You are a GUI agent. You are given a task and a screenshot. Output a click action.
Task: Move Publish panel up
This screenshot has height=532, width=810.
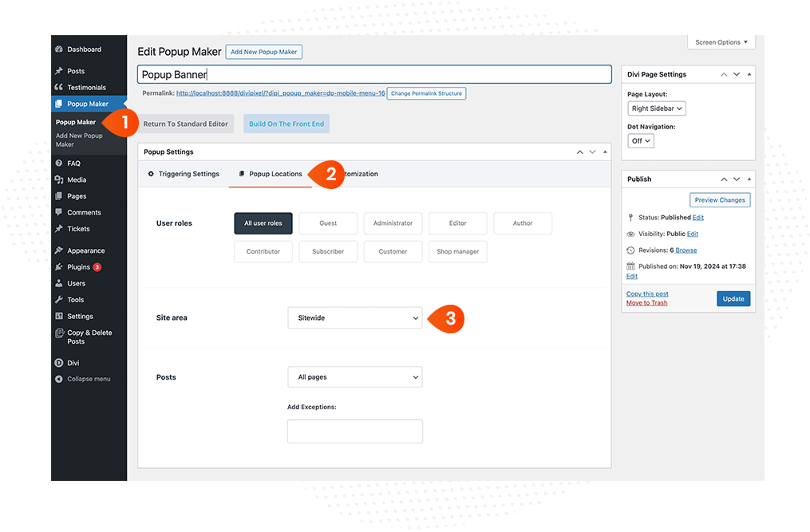click(x=724, y=179)
